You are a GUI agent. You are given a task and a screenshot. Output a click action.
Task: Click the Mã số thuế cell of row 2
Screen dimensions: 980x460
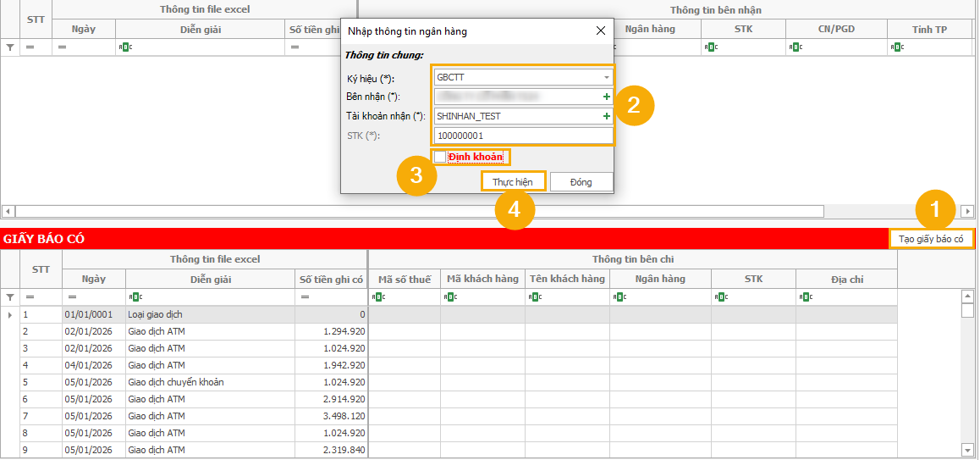click(x=405, y=331)
